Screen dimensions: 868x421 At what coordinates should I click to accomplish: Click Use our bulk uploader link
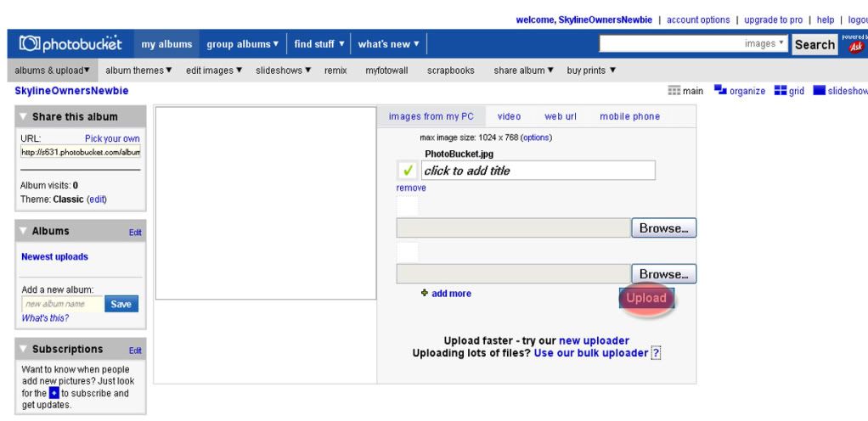[x=590, y=353]
